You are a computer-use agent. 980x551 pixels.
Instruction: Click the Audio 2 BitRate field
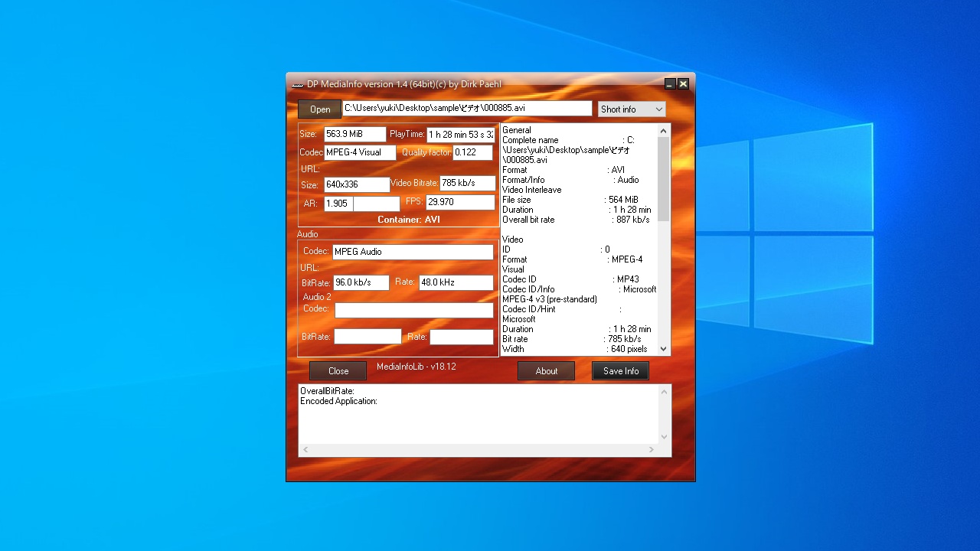[367, 337]
